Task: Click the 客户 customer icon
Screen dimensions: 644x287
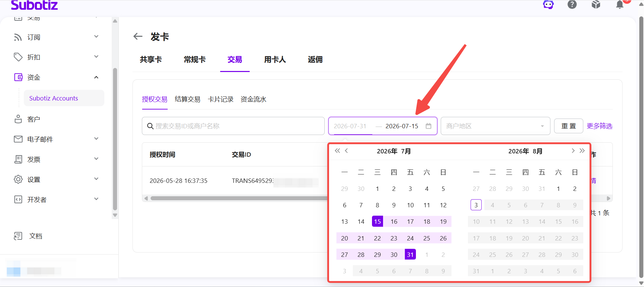Action: tap(18, 119)
